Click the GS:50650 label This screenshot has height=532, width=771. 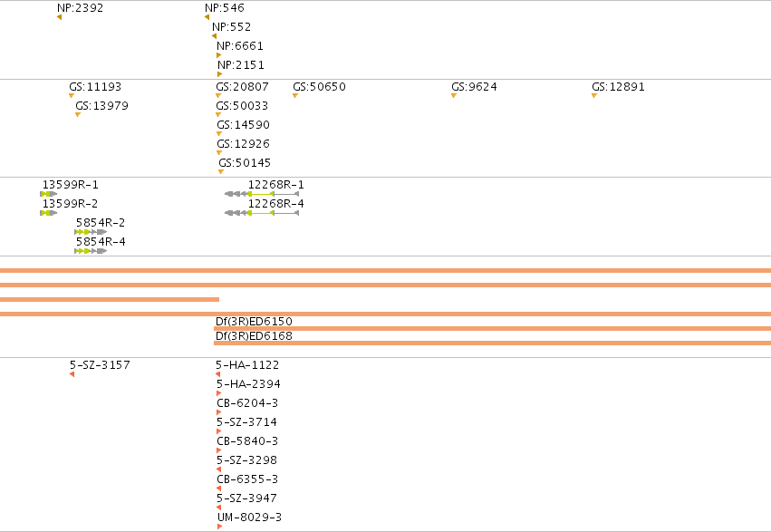tap(320, 87)
